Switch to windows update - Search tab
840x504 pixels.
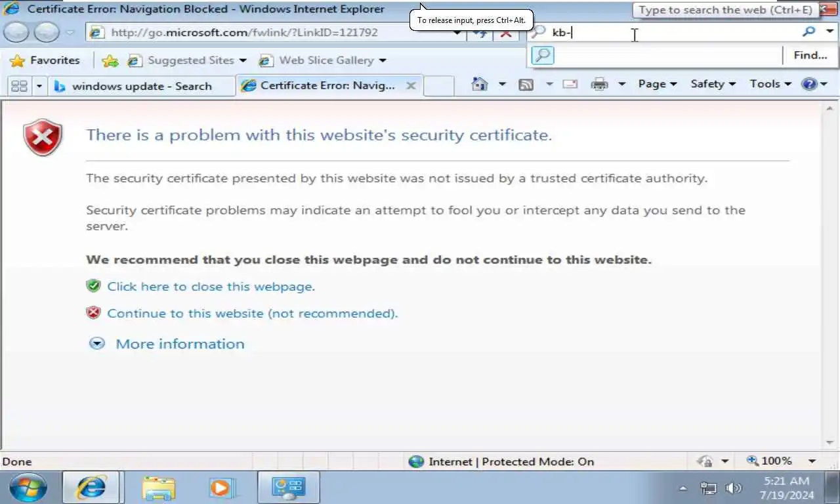tap(141, 86)
